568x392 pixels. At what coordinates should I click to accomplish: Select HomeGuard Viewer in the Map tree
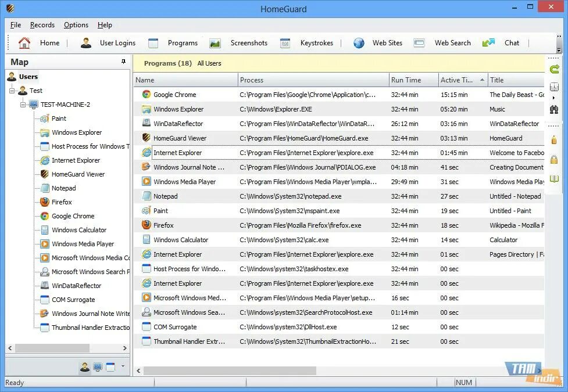pyautogui.click(x=73, y=174)
